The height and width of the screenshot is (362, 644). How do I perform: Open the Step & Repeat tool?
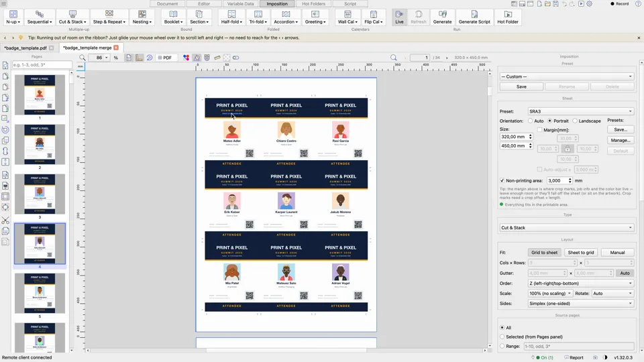tap(109, 17)
